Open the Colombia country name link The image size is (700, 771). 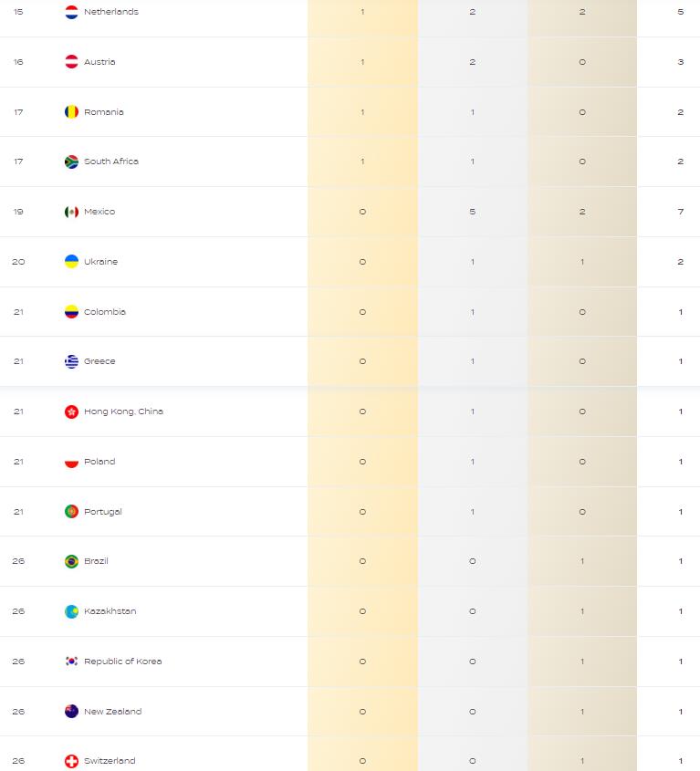[105, 312]
